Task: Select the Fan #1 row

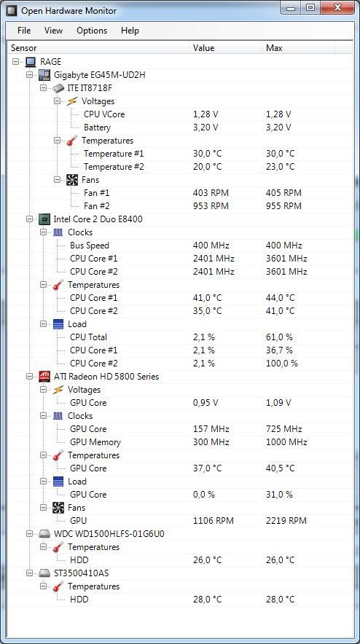Action: [180, 193]
